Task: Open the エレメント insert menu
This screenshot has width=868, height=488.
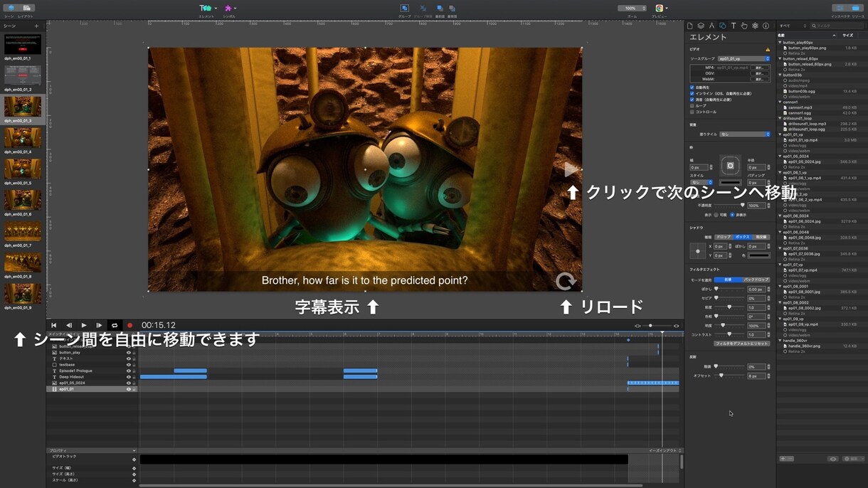Action: coord(206,9)
